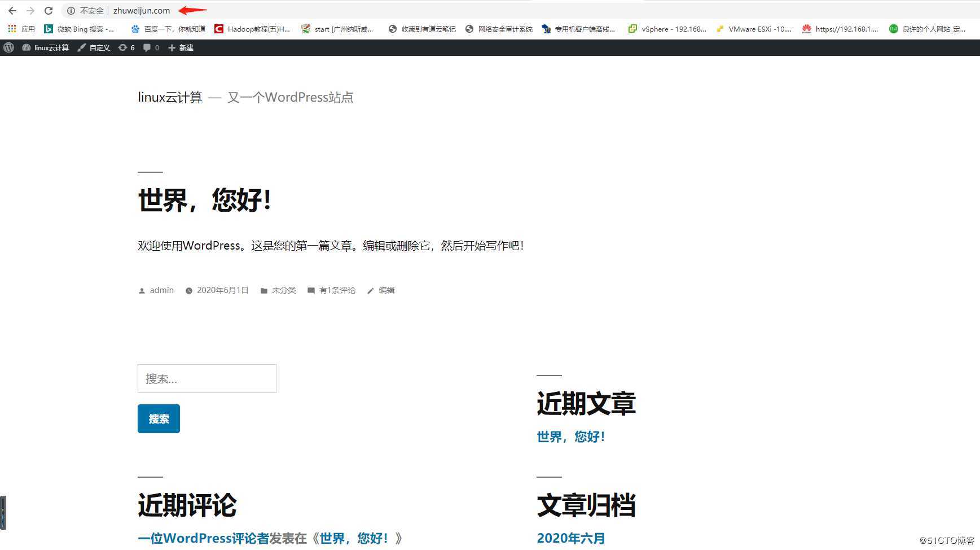The height and width of the screenshot is (550, 980).
Task: Click the WordPress logo in admin bar
Action: click(x=8, y=47)
